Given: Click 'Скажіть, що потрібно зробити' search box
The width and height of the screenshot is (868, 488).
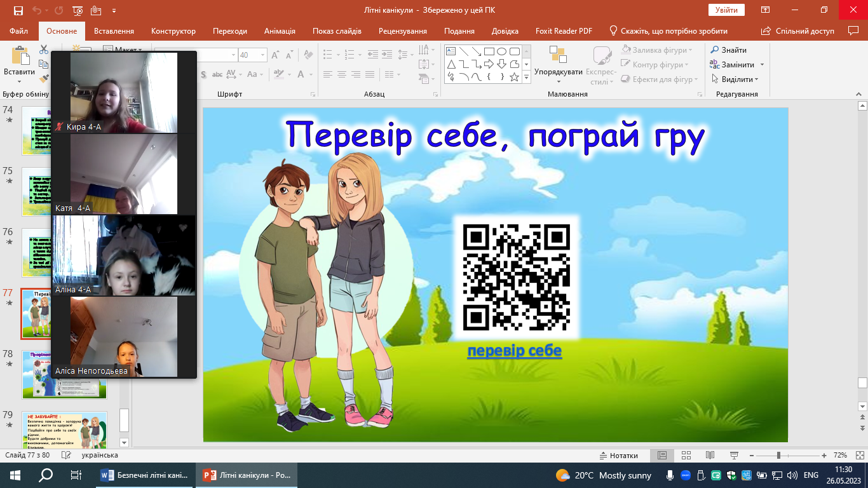Looking at the screenshot, I should coord(668,31).
